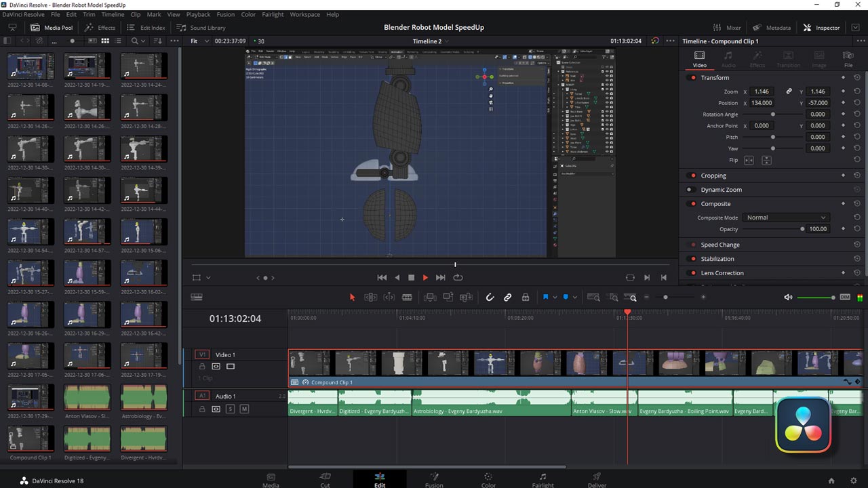Click the Flip vertical icon
Screen dimensions: 868x488
766,160
